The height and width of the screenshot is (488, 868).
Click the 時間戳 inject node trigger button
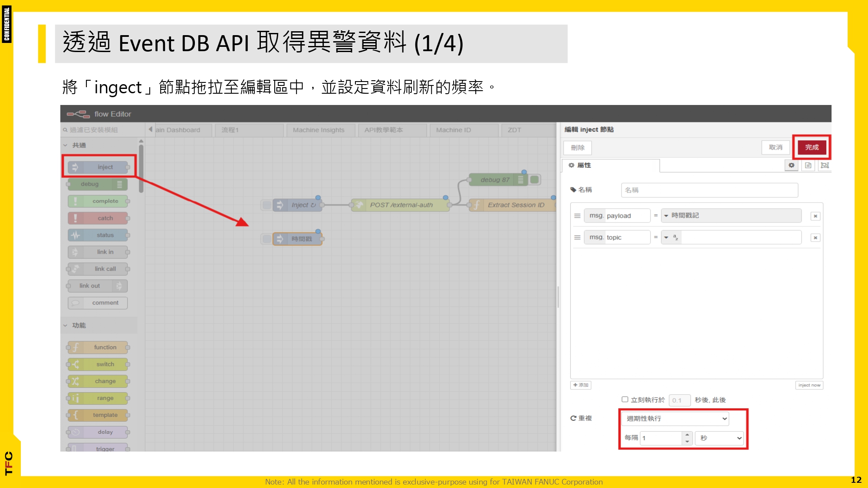pyautogui.click(x=266, y=239)
